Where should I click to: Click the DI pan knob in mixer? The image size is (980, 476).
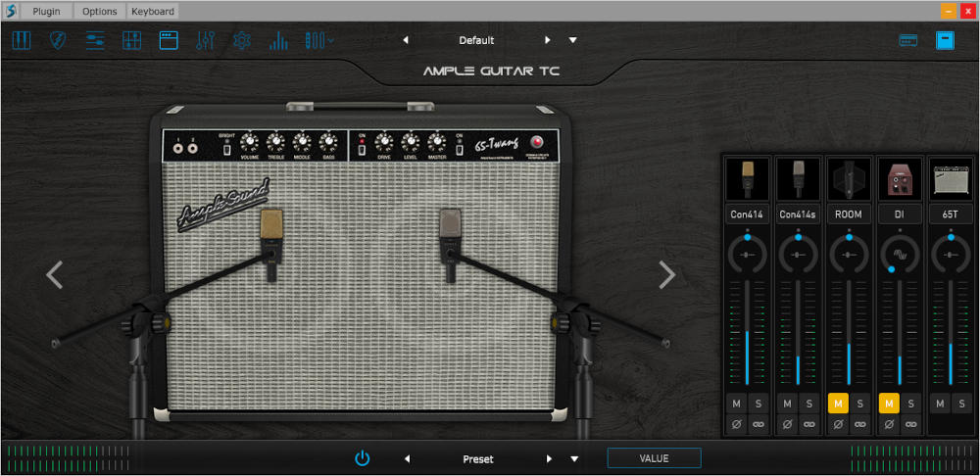900,255
